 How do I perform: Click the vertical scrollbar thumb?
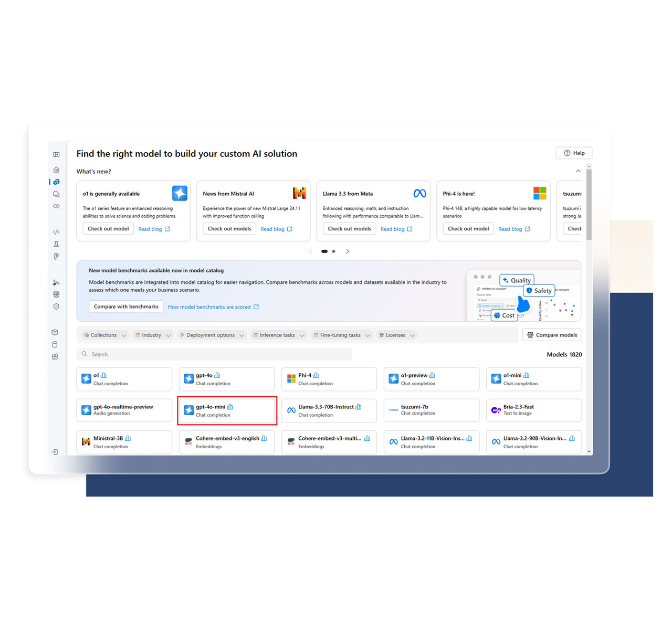589,204
